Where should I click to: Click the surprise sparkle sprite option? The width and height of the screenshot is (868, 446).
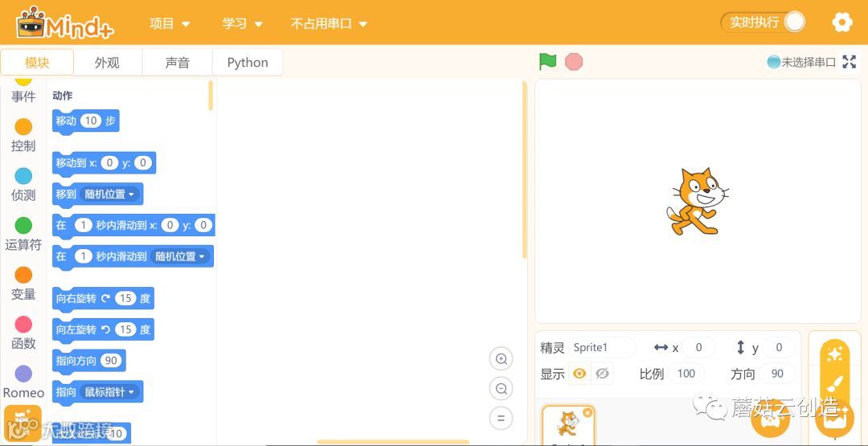point(835,353)
